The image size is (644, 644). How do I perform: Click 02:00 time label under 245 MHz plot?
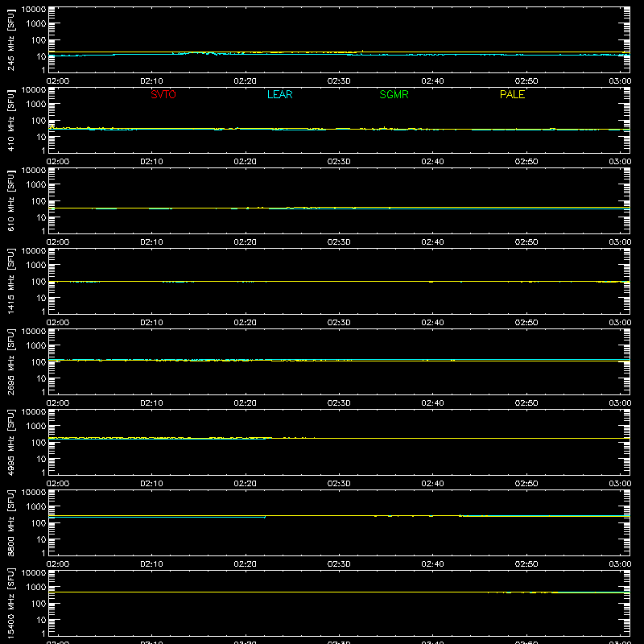coord(58,81)
